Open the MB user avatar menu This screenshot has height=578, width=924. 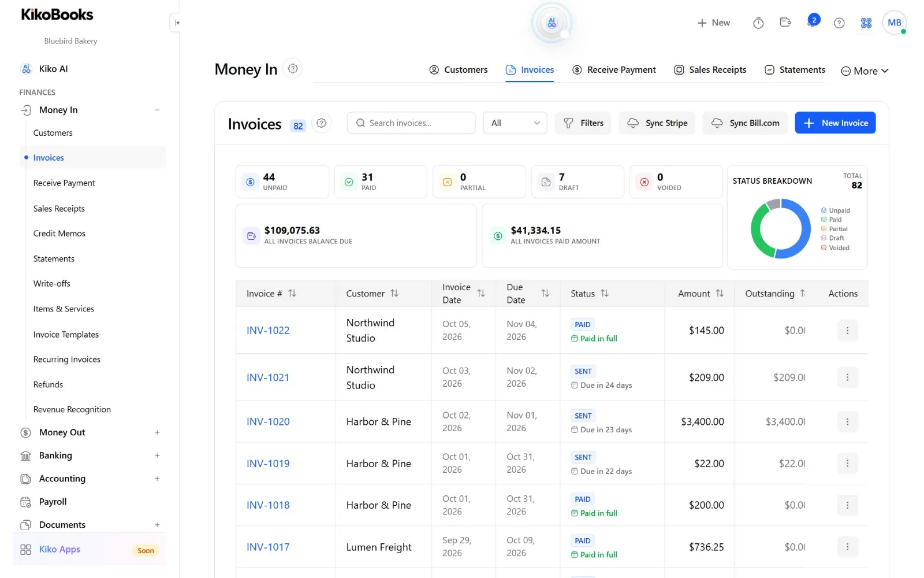click(x=895, y=23)
